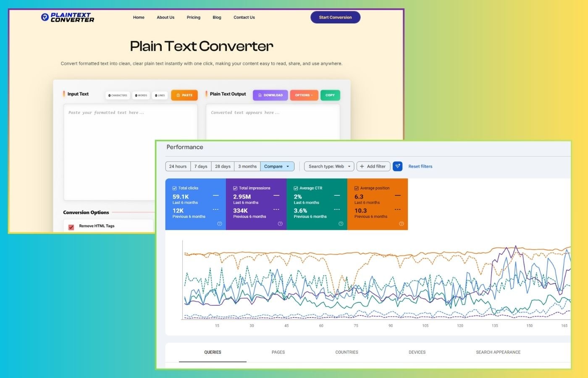588x378 pixels.
Task: Click the help icon on Total impressions card
Action: pyautogui.click(x=280, y=224)
